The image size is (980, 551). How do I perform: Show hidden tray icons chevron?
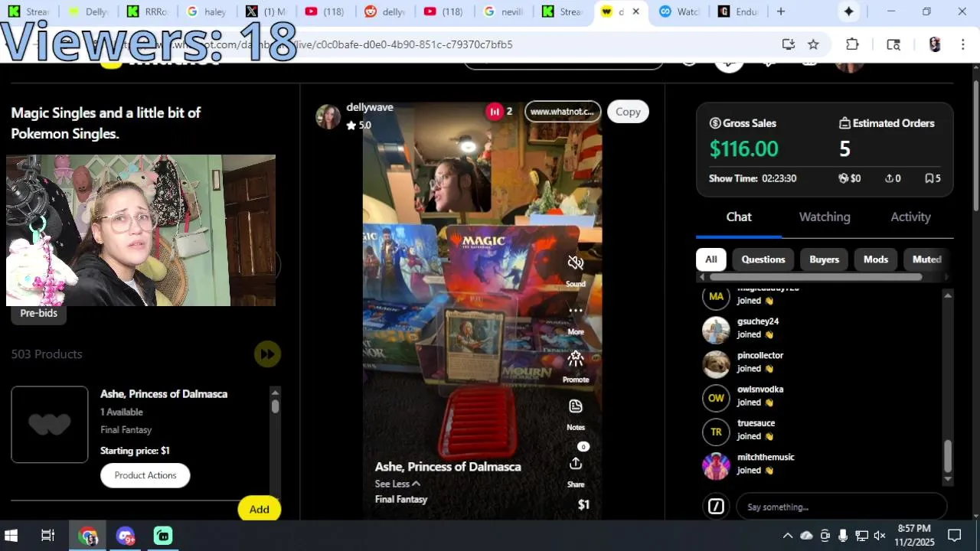[x=787, y=536]
